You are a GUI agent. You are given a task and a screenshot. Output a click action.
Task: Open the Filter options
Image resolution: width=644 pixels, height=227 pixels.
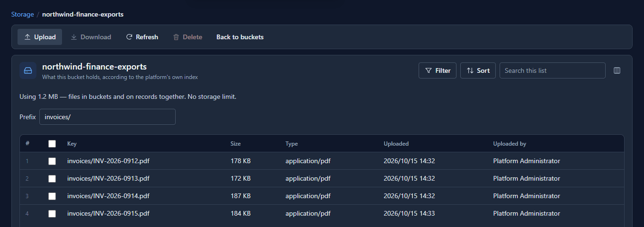coord(438,70)
